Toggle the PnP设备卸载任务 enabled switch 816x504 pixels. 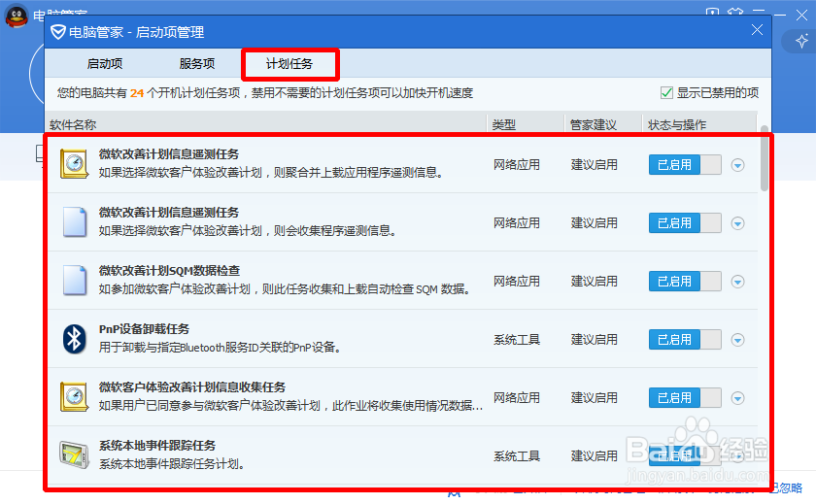click(685, 340)
